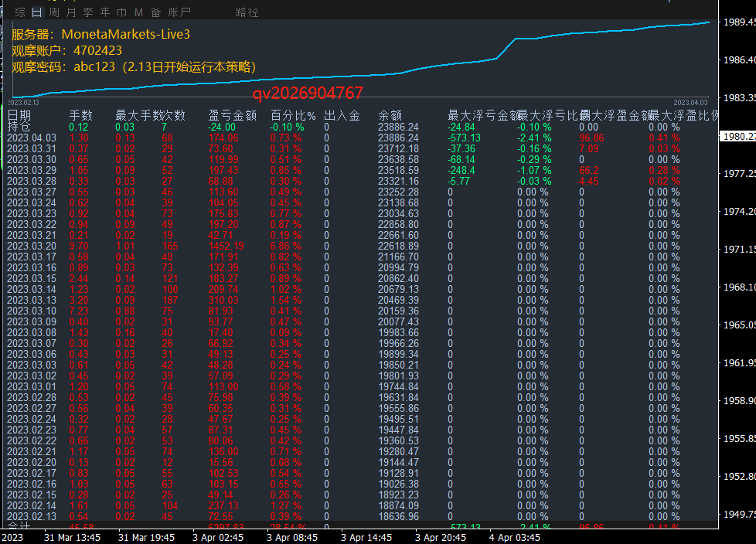756x544 pixels.
Task: Click the 百分比% column header
Action: 293,116
